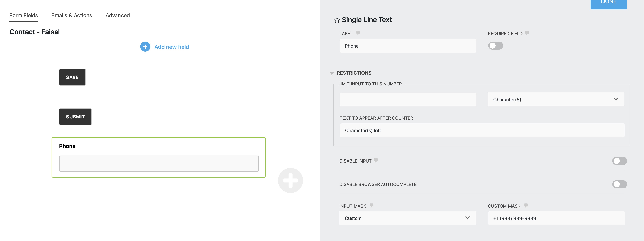Viewport: 644px width, 241px height.
Task: Open the Advanced tab
Action: 117,15
